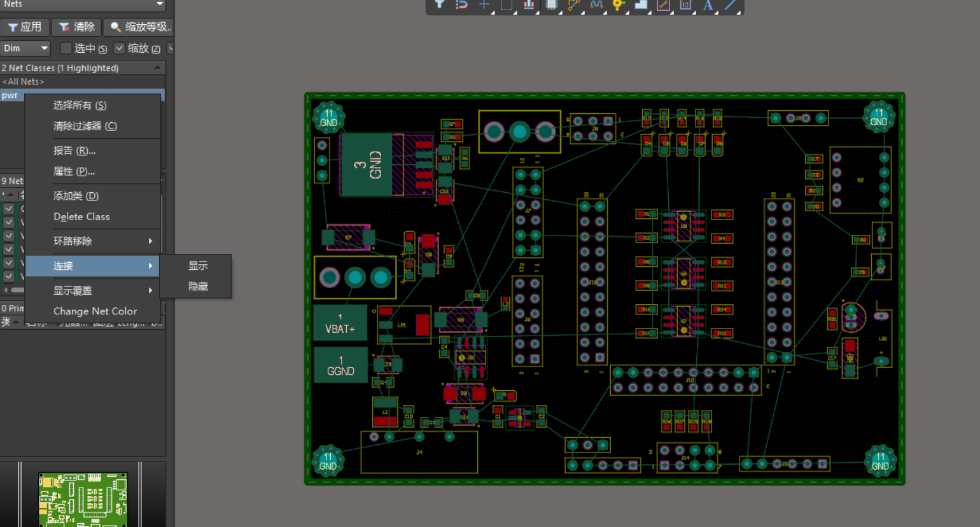Uncheck the fifth net row checkbox
This screenshot has height=527, width=980.
click(x=9, y=263)
